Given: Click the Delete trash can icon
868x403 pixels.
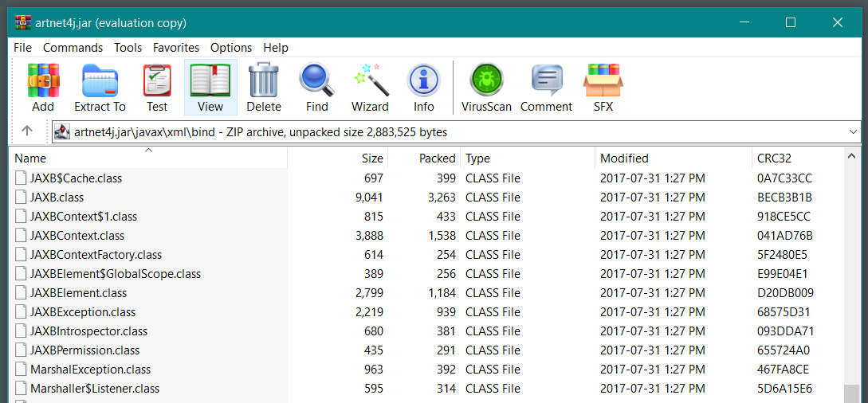Looking at the screenshot, I should tap(264, 88).
